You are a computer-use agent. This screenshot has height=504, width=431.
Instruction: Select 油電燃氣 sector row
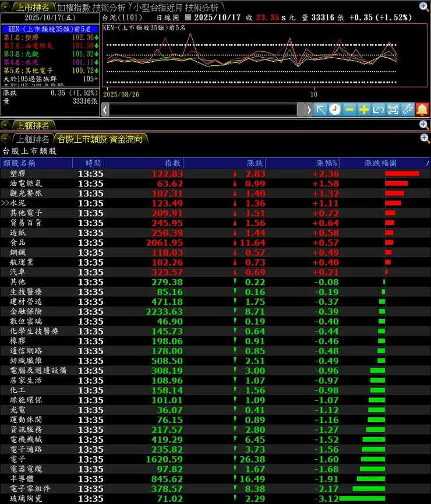click(x=216, y=184)
